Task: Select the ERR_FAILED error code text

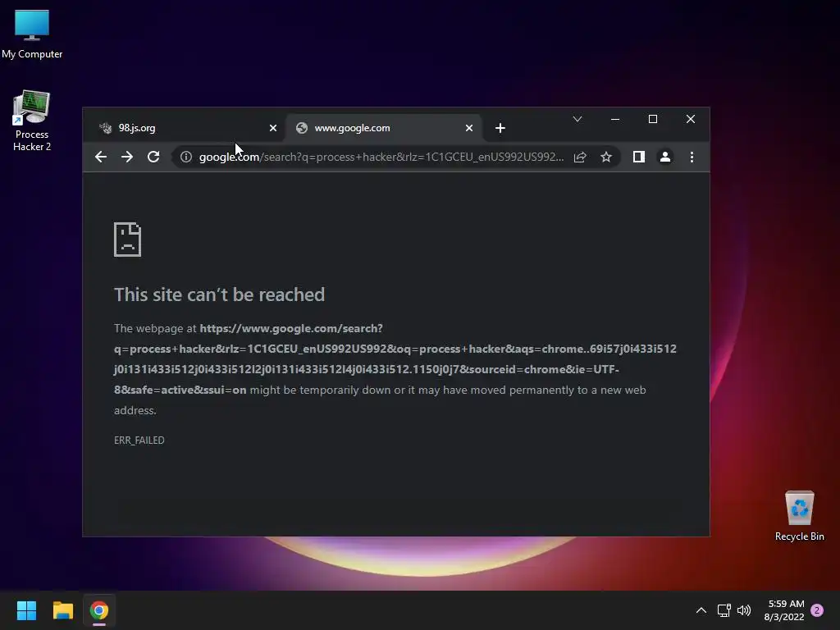Action: [x=139, y=441]
